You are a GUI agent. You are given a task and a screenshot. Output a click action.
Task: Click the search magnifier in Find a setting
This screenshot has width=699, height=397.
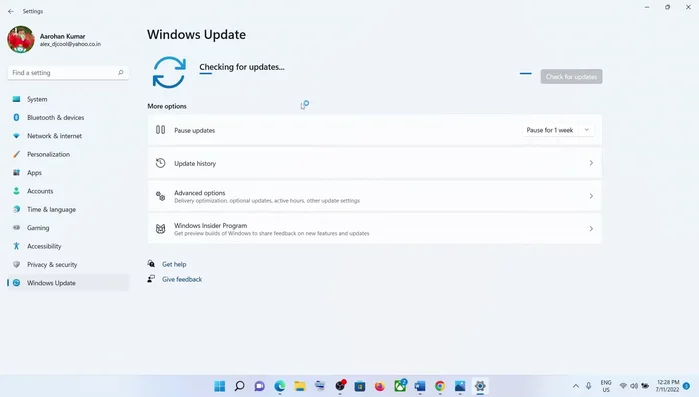coord(120,72)
